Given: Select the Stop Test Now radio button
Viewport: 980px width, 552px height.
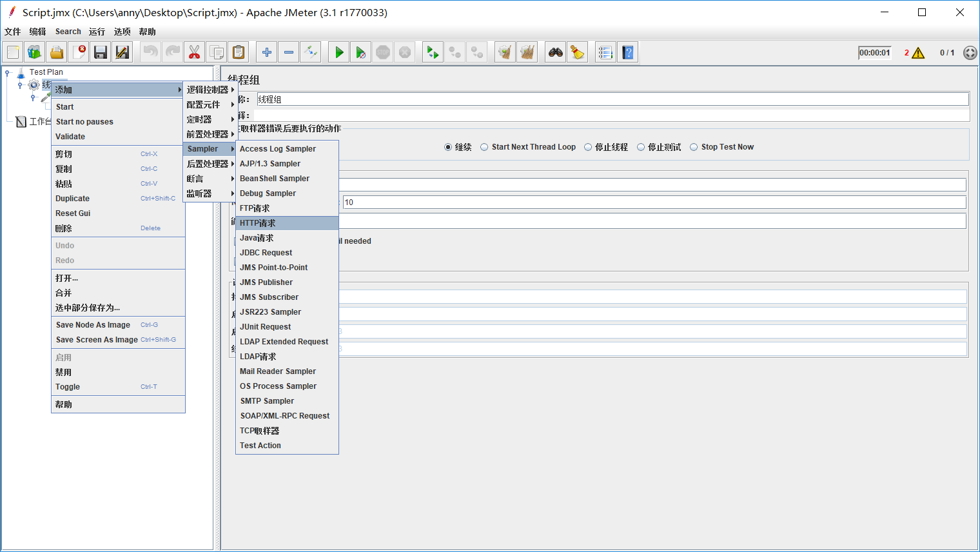Looking at the screenshot, I should click(694, 147).
